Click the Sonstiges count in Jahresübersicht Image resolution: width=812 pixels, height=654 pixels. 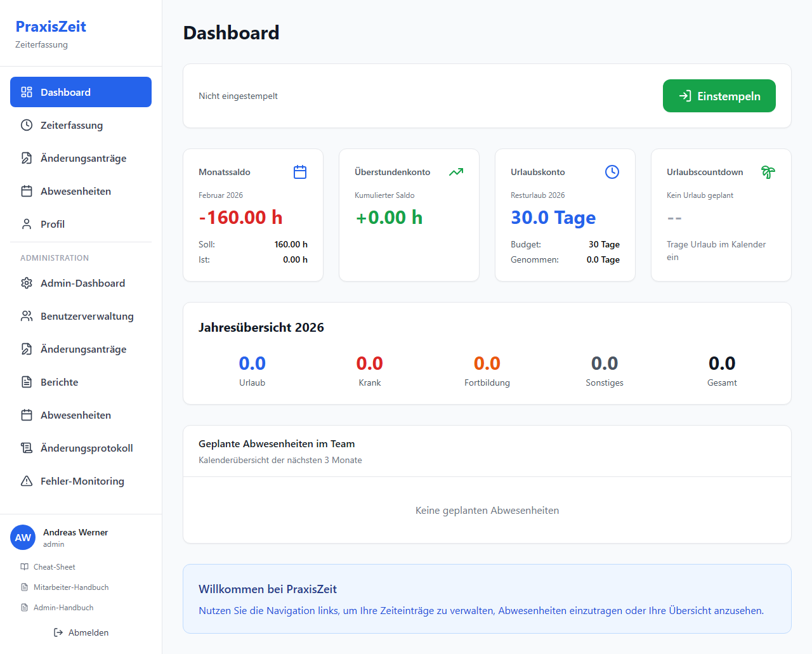(x=605, y=363)
